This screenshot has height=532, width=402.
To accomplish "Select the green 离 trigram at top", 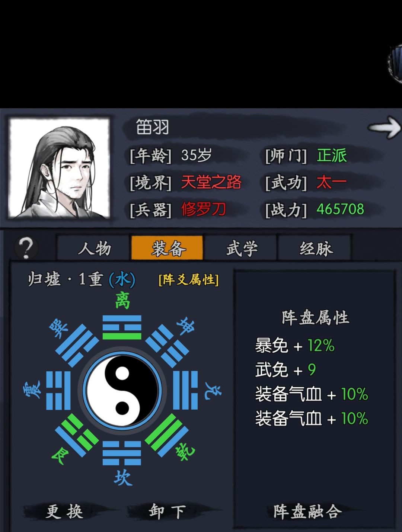I will (x=122, y=327).
